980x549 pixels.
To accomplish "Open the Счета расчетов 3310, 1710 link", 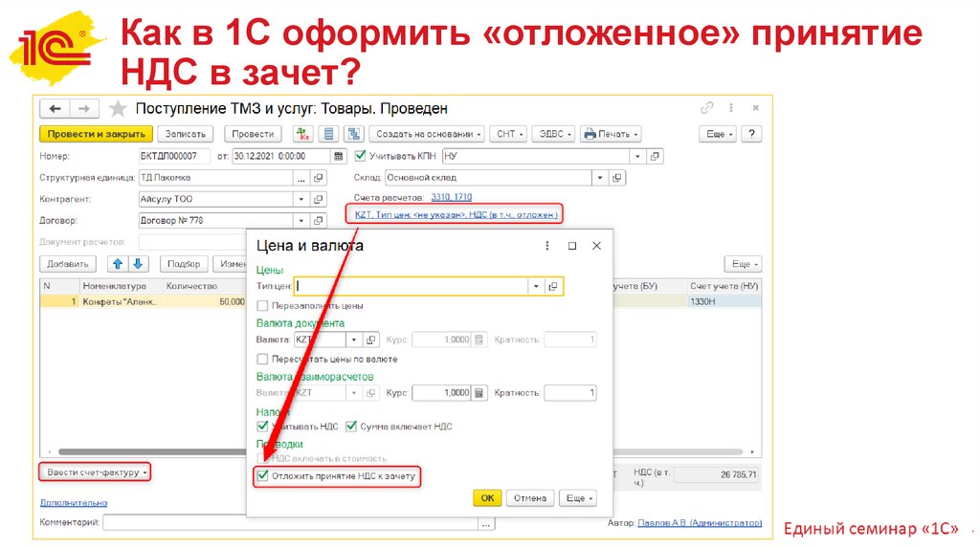I will (452, 197).
